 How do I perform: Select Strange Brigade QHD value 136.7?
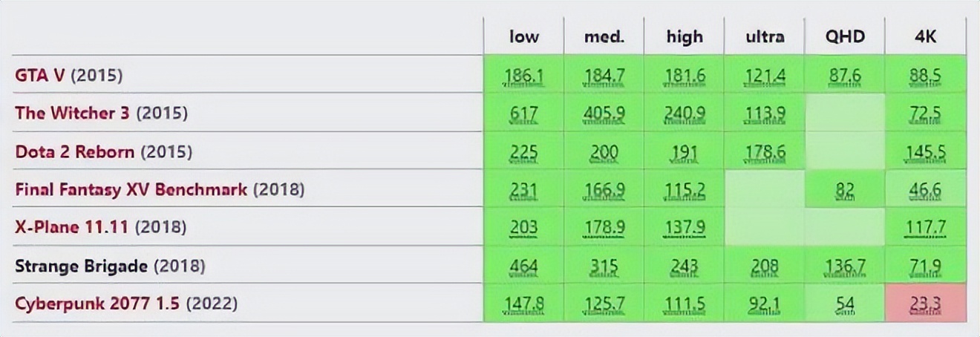[845, 266]
